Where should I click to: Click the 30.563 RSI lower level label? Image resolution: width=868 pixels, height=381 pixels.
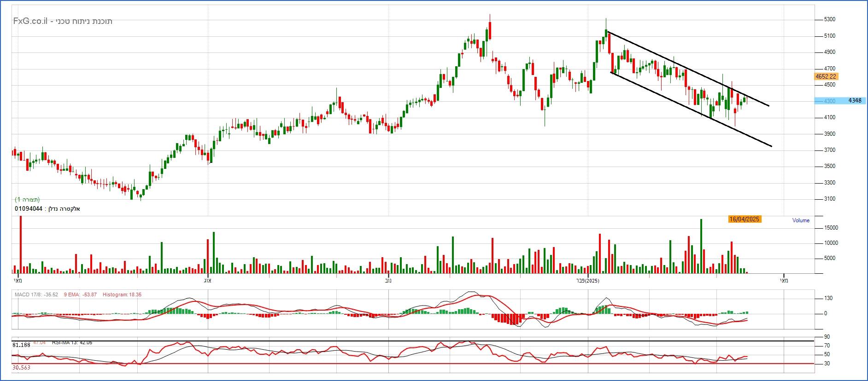(x=21, y=368)
